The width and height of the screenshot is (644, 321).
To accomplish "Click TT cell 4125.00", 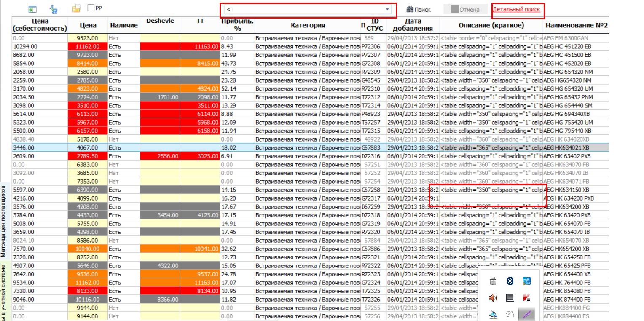I will click(x=200, y=215).
